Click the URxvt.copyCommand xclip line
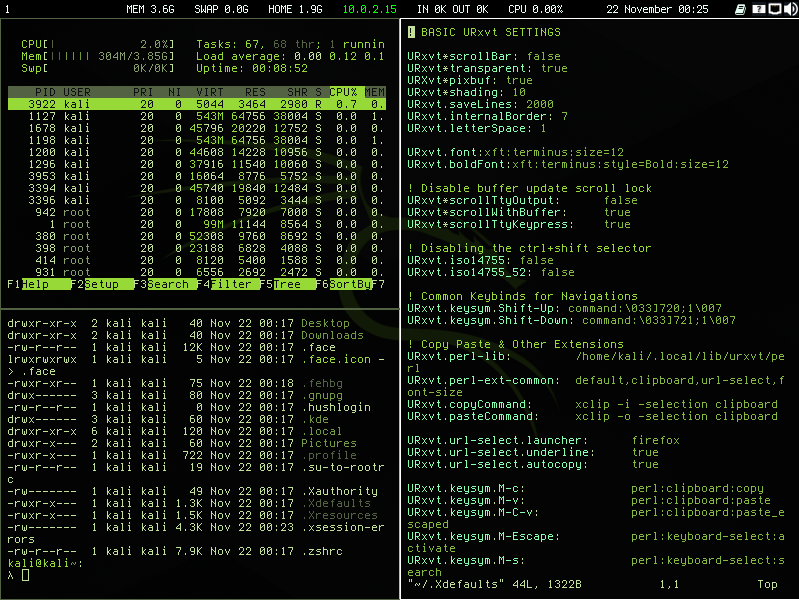Viewport: 799px width, 600px height. click(x=592, y=404)
